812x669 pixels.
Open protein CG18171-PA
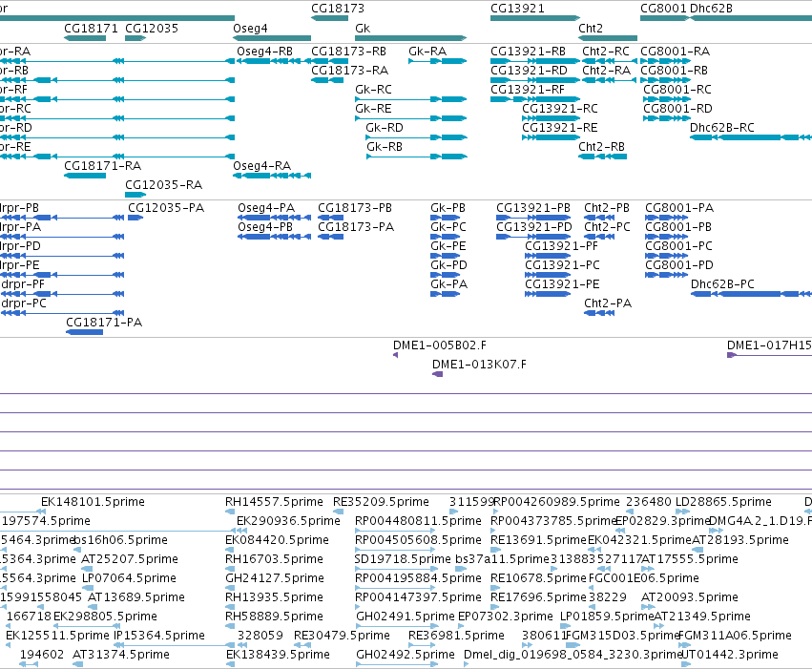[104, 323]
